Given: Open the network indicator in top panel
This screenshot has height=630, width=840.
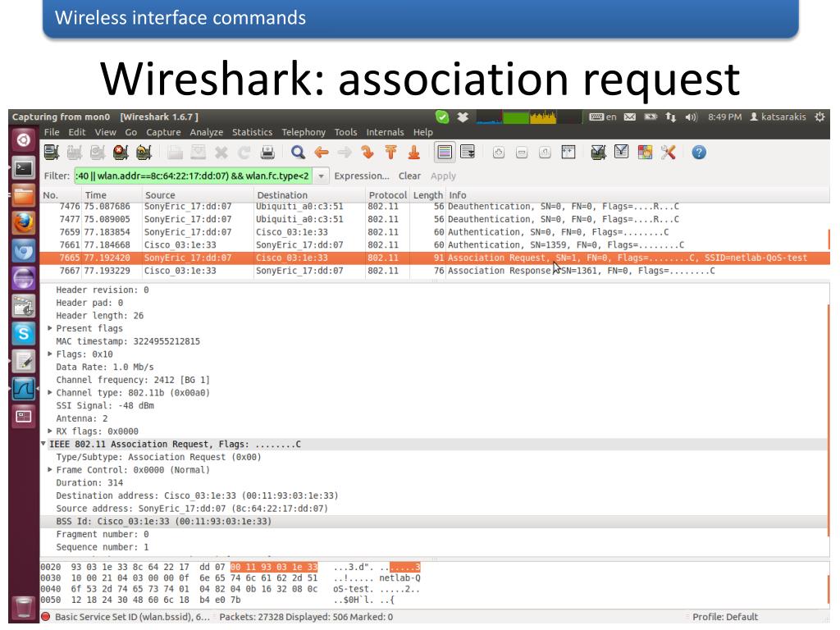Looking at the screenshot, I should coord(670,116).
